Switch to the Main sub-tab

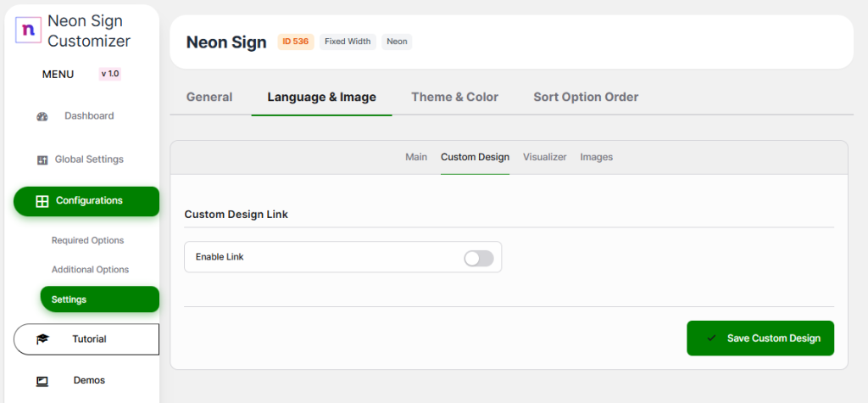coord(416,157)
